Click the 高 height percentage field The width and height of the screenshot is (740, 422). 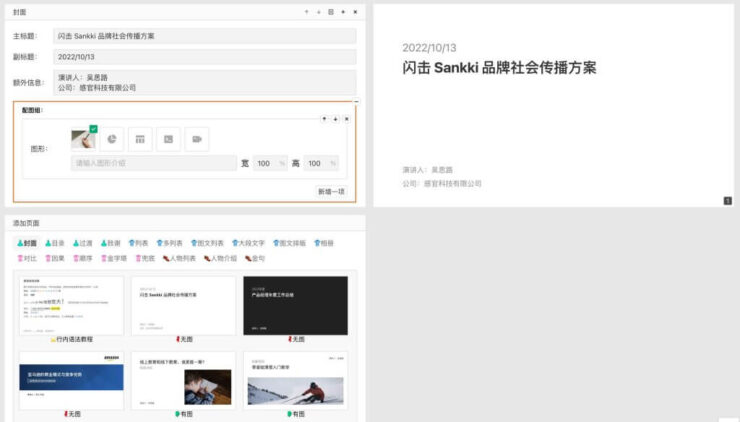321,163
